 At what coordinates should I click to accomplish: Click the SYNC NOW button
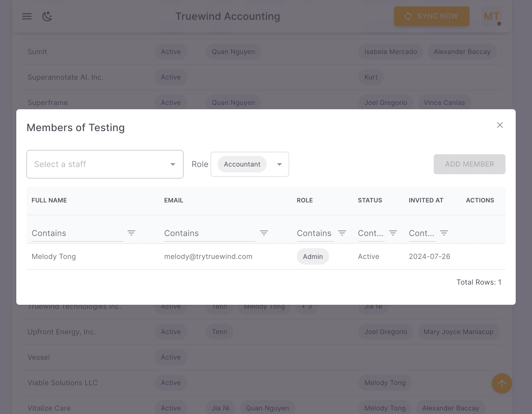click(x=431, y=16)
